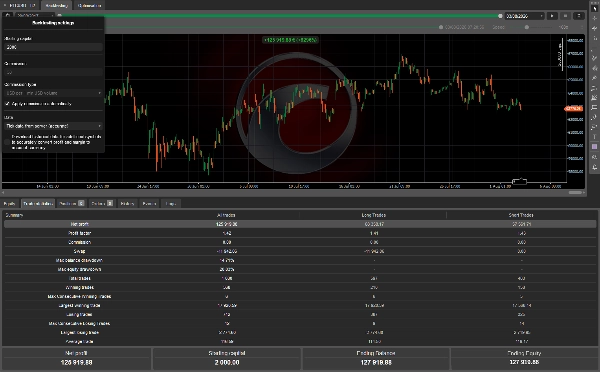Click into the Starting capital field showing 2000
Viewport: 600px width, 372px height.
pos(53,47)
